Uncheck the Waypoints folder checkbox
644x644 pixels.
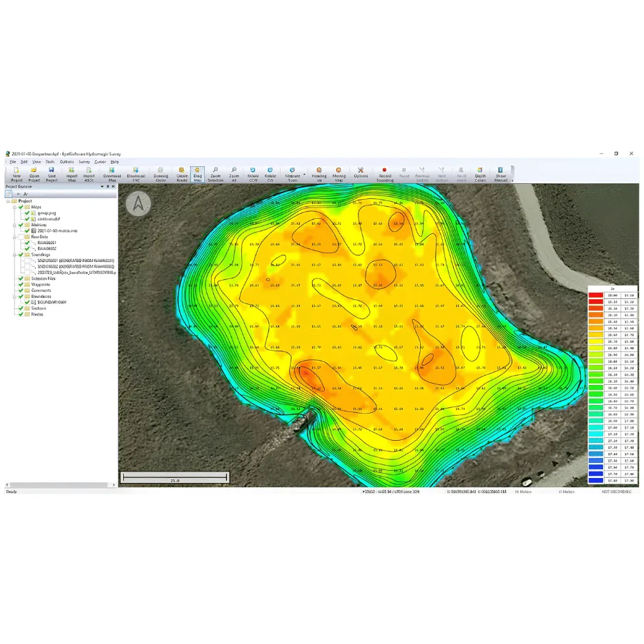[21, 284]
